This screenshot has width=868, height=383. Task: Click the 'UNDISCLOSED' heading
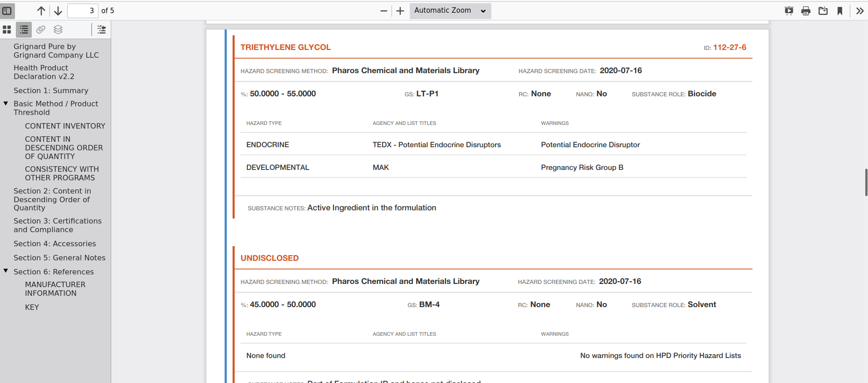pyautogui.click(x=270, y=258)
